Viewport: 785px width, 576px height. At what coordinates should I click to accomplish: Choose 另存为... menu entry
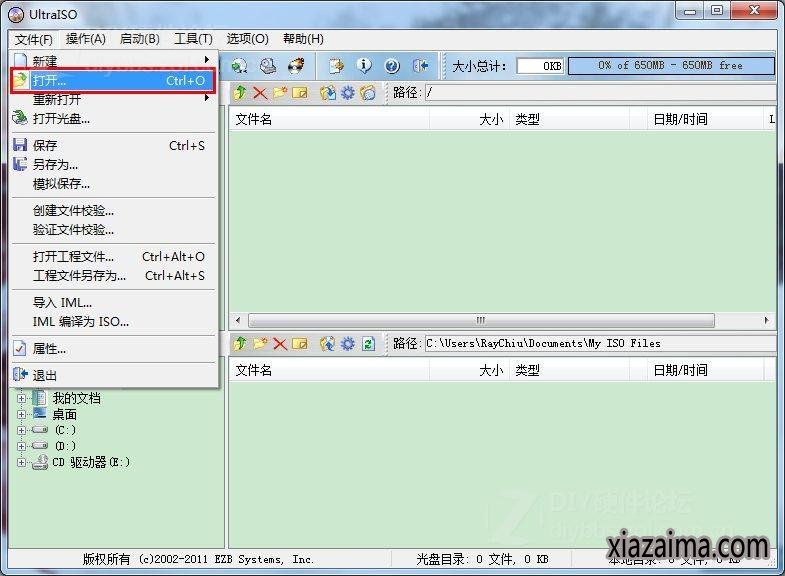click(x=114, y=165)
